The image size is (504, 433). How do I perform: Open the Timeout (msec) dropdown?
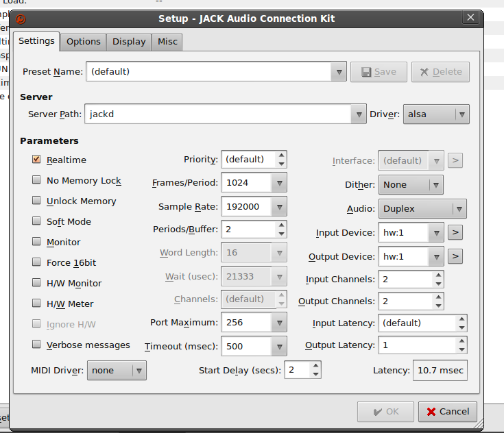click(279, 347)
